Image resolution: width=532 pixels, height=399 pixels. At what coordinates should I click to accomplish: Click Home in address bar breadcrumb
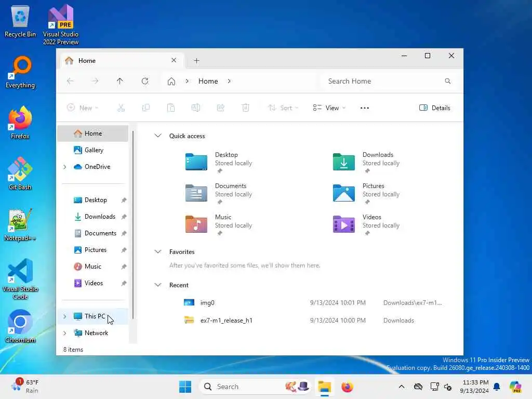point(208,81)
